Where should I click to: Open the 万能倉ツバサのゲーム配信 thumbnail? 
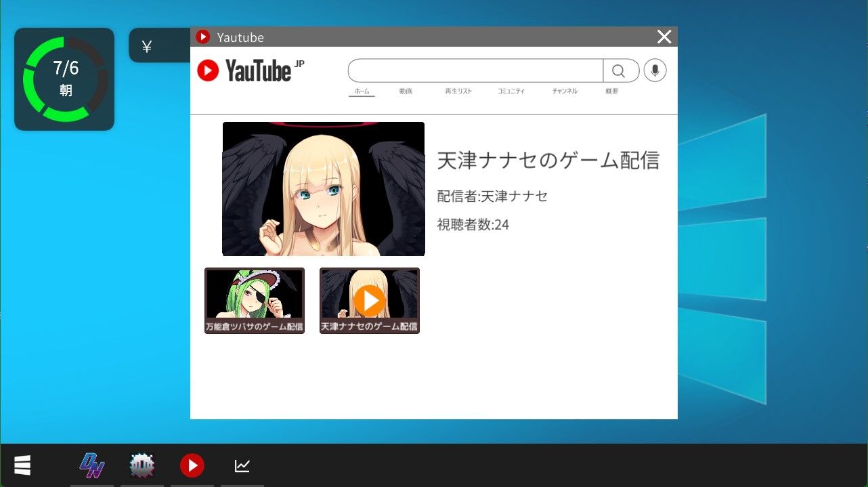[x=254, y=300]
